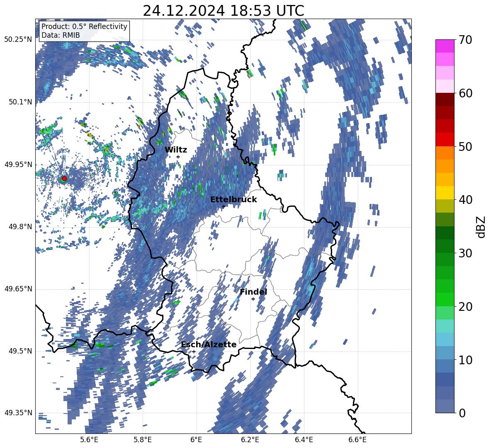The height and width of the screenshot is (448, 491).
Task: Click the 49.5°N latitude label
Action: (20, 351)
